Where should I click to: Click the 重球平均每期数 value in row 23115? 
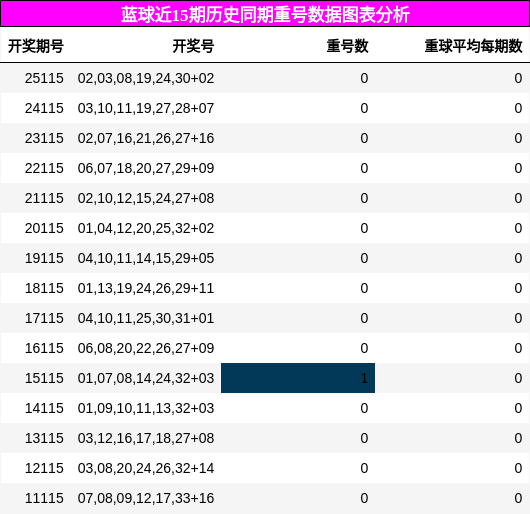(x=518, y=138)
